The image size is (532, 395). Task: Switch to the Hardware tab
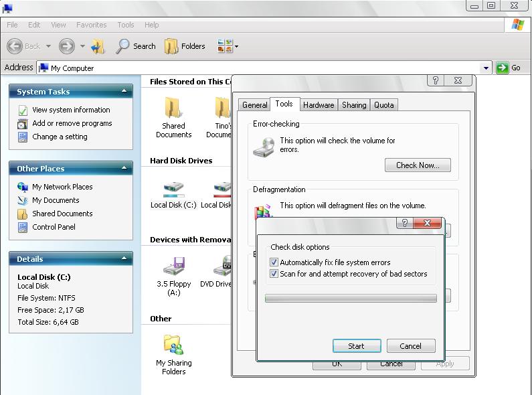pos(318,104)
